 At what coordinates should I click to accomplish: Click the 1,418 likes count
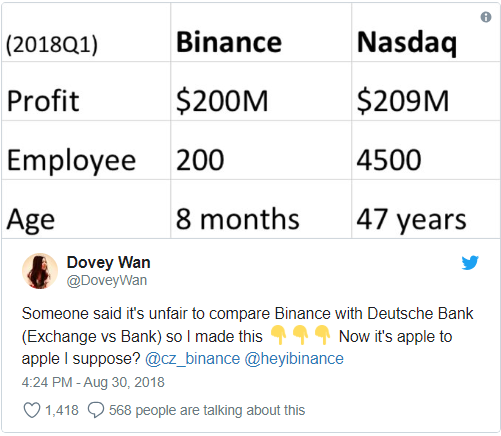coord(62,410)
